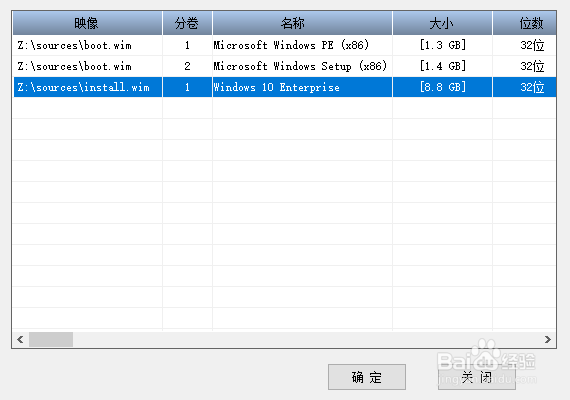Click boot.wim path in the Windows Setup row
Image resolution: width=570 pixels, height=400 pixels.
pyautogui.click(x=88, y=66)
